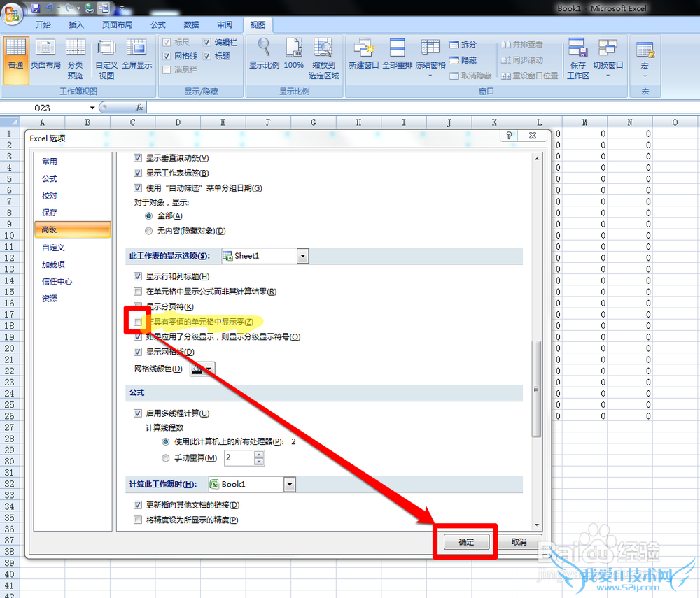Viewport: 700px width, 598px height.
Task: Click the Office button orb
Action: tap(12, 13)
